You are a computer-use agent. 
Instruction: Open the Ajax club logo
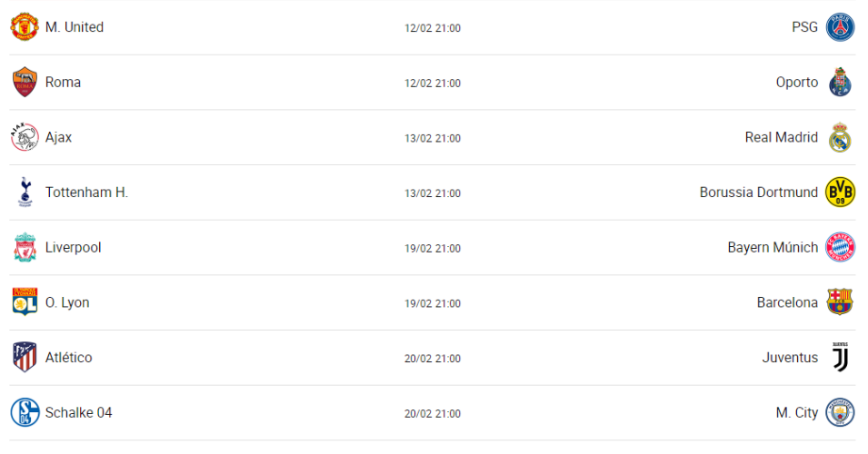(25, 137)
